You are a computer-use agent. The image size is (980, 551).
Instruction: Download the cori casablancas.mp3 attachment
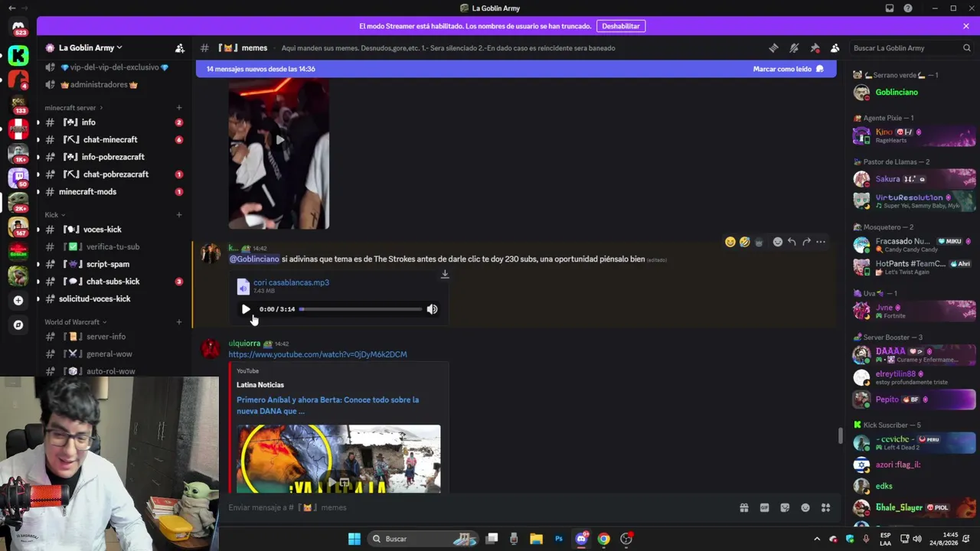click(x=445, y=274)
